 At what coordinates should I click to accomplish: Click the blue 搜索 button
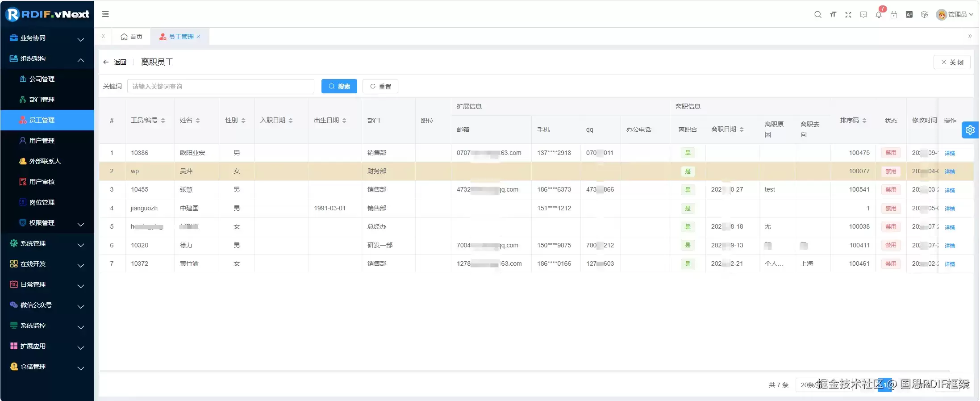pyautogui.click(x=339, y=86)
